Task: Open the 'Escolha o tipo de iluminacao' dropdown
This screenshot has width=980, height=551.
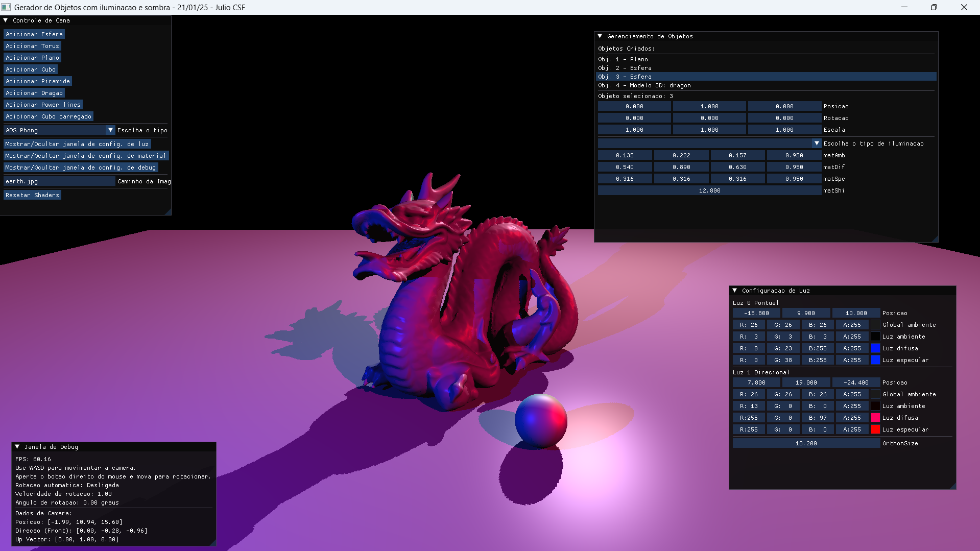Action: [x=816, y=143]
